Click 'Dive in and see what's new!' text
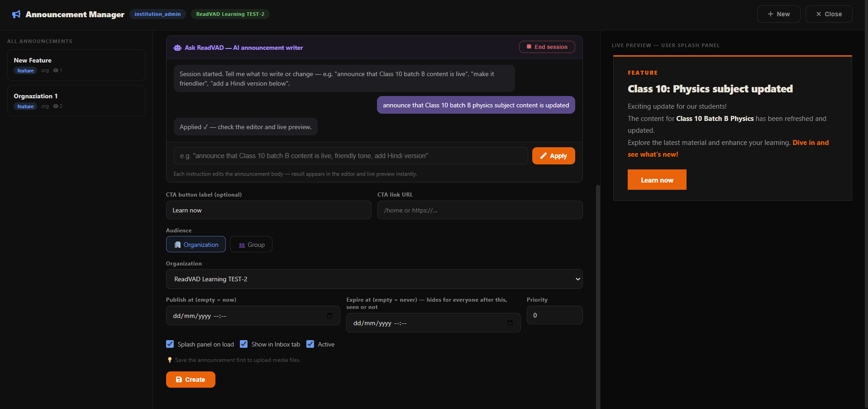 coord(728,149)
